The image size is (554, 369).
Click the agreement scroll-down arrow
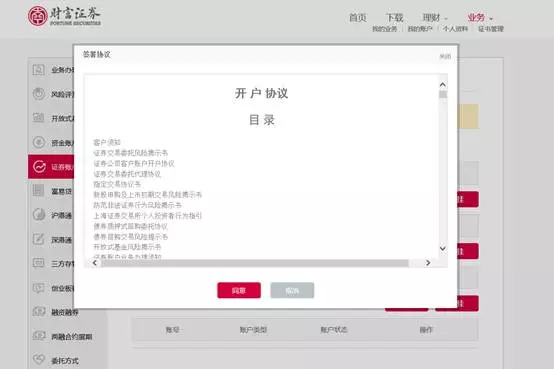pyautogui.click(x=442, y=248)
